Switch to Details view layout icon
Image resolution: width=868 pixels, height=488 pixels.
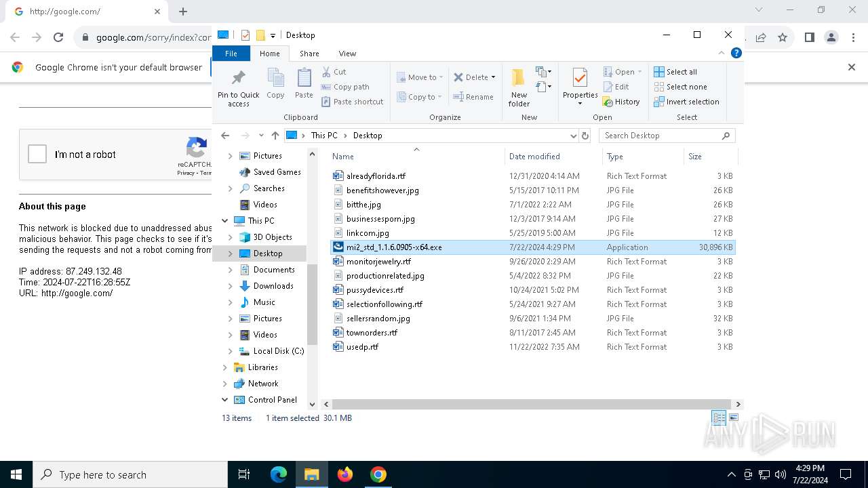(x=719, y=418)
